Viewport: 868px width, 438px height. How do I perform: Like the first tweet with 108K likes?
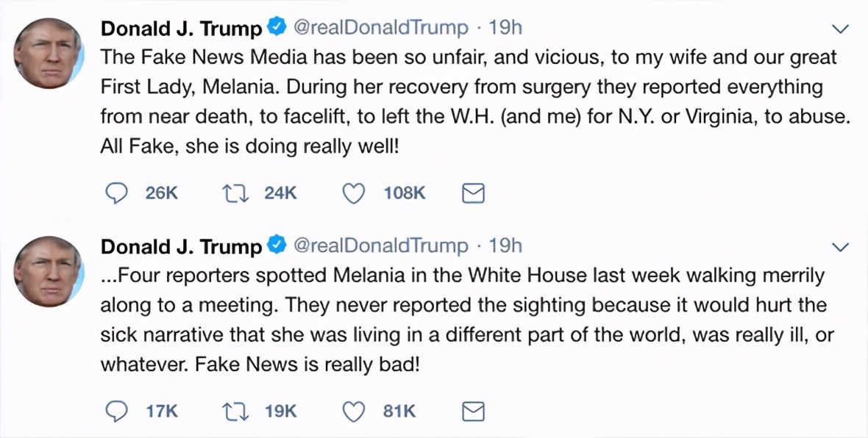[355, 193]
